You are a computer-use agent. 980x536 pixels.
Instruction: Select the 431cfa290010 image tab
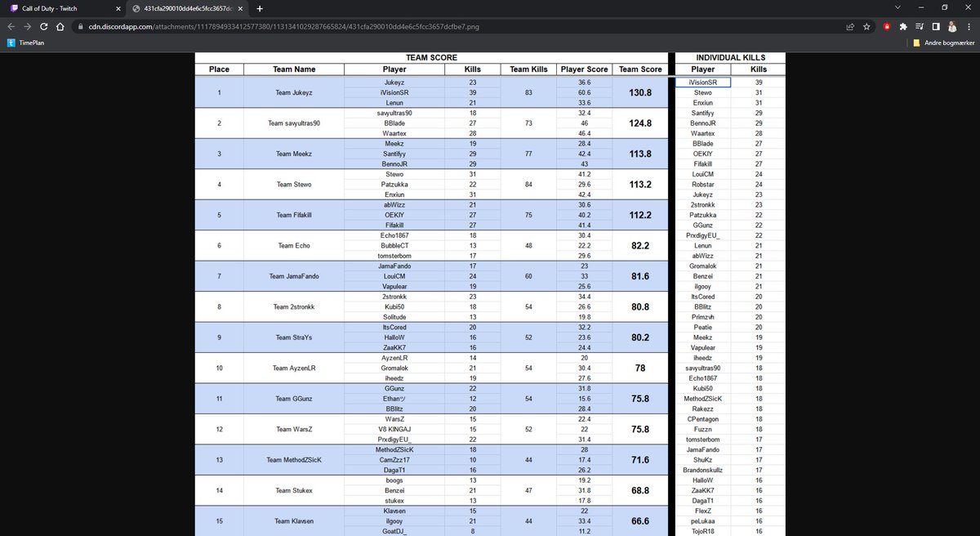click(x=188, y=9)
